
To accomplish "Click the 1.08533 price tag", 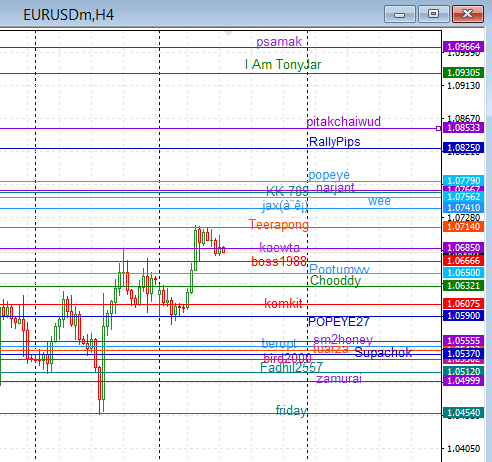I will pyautogui.click(x=463, y=128).
